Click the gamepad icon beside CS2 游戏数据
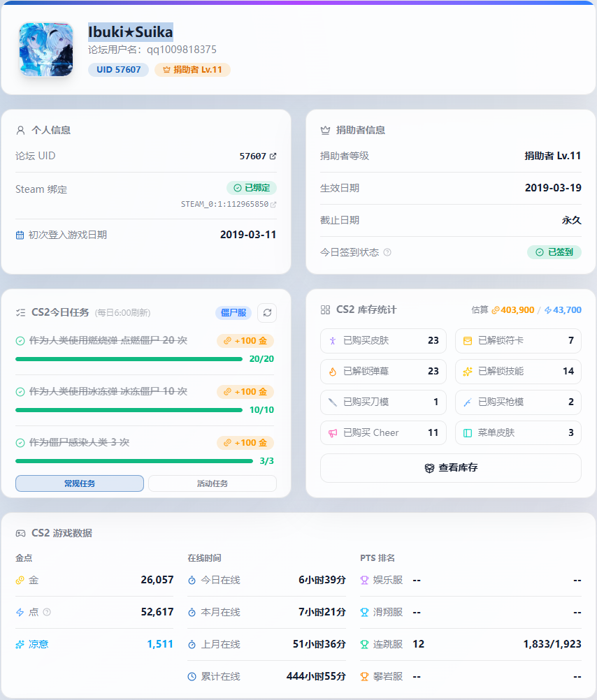Screen dimensions: 597x700 (20, 533)
